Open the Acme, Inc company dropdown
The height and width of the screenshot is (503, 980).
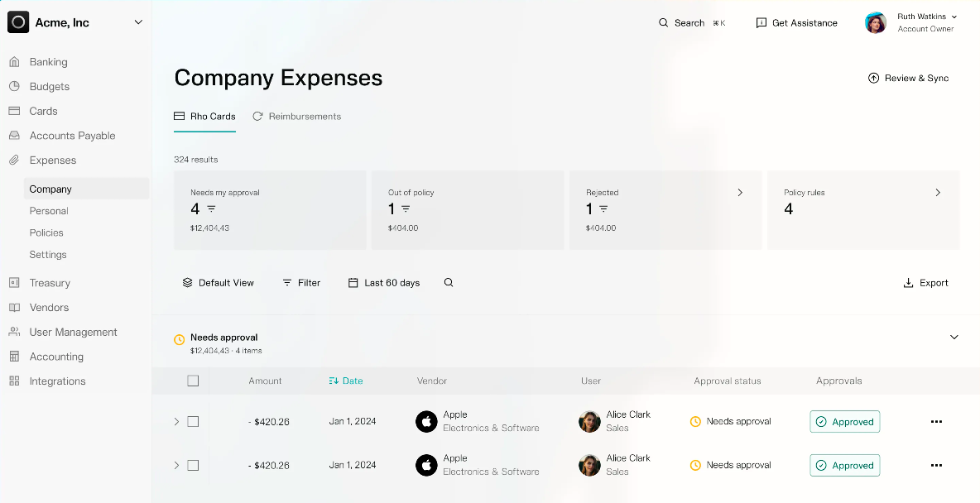click(139, 22)
